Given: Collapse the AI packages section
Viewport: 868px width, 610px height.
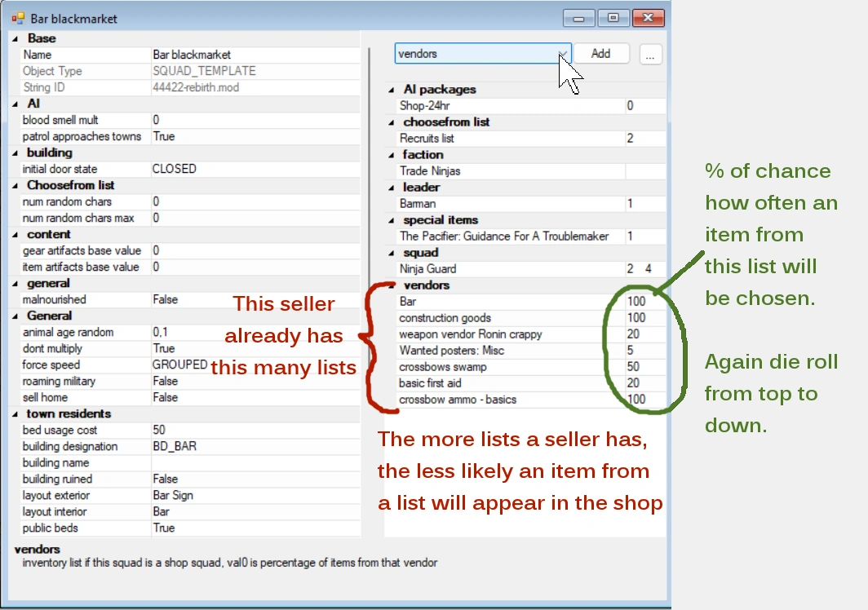Looking at the screenshot, I should click(x=391, y=90).
